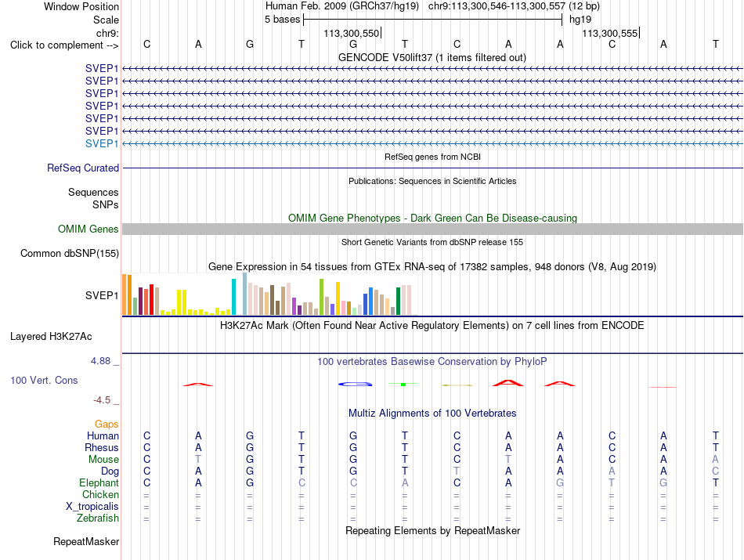744x560 pixels.
Task: Click 'Click to complement' sequence toggle
Action: tap(64, 45)
